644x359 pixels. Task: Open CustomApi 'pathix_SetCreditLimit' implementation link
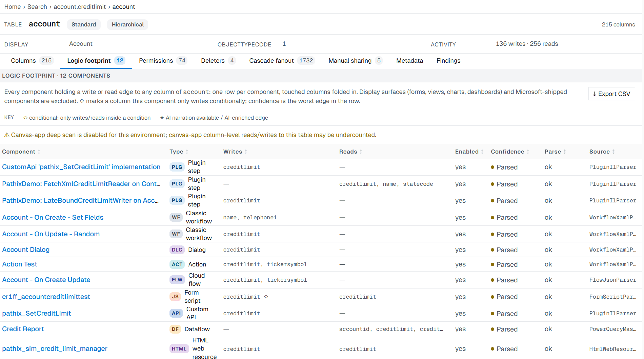(81, 167)
